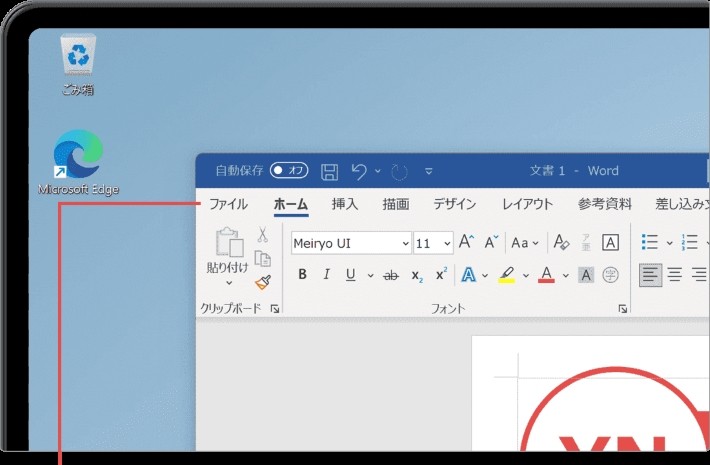
Task: Apply the yellow text highlight color
Action: [x=507, y=275]
